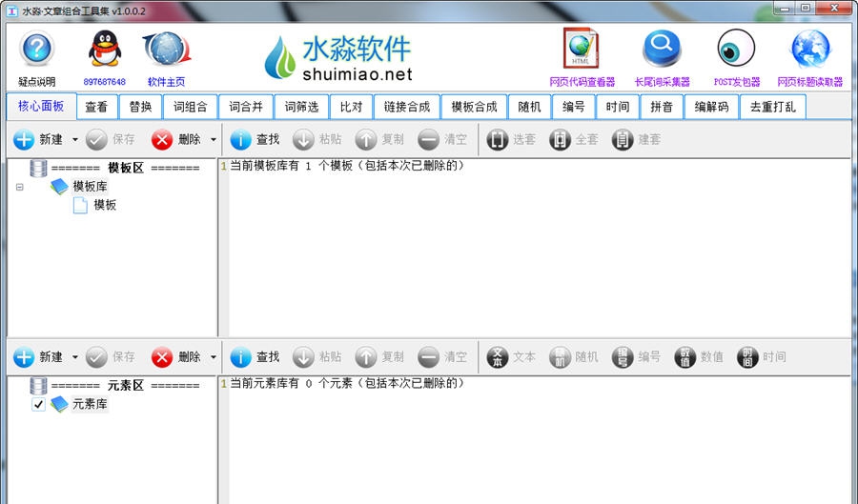858x504 pixels.
Task: Open template 删除 dropdown arrow
Action: [214, 139]
